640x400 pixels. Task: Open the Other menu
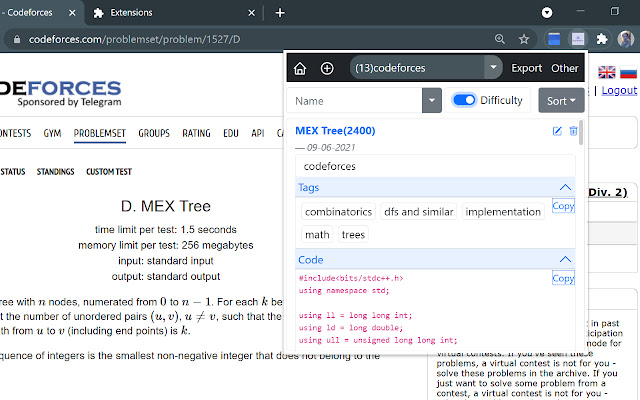(x=564, y=68)
